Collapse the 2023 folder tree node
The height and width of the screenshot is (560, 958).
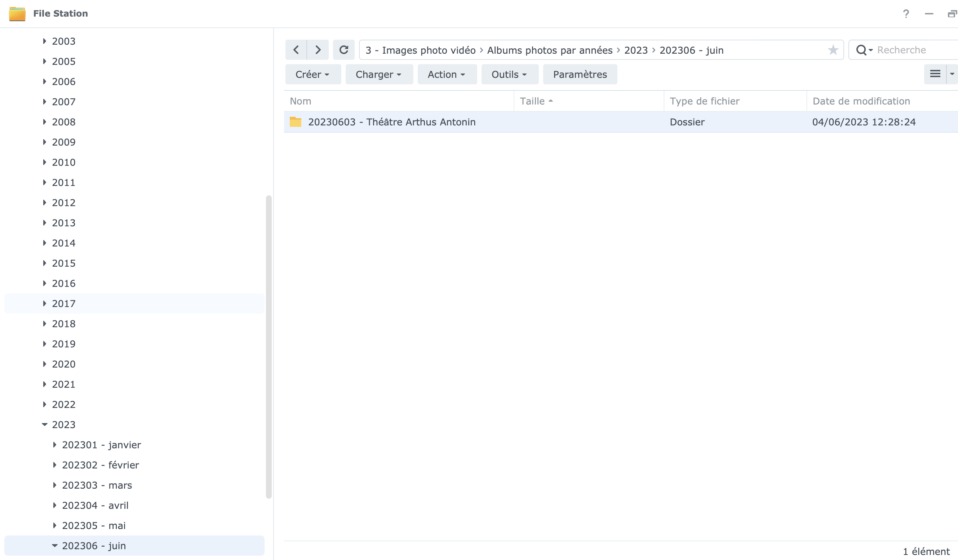[44, 424]
